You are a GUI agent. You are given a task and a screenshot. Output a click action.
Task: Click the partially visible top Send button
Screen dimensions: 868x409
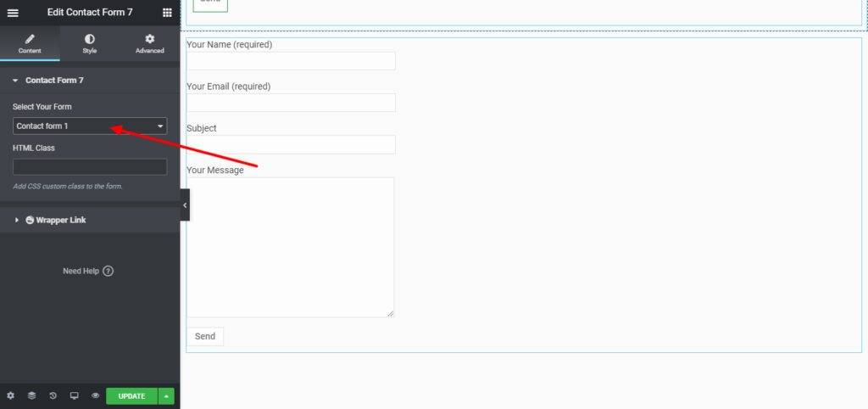pyautogui.click(x=210, y=5)
